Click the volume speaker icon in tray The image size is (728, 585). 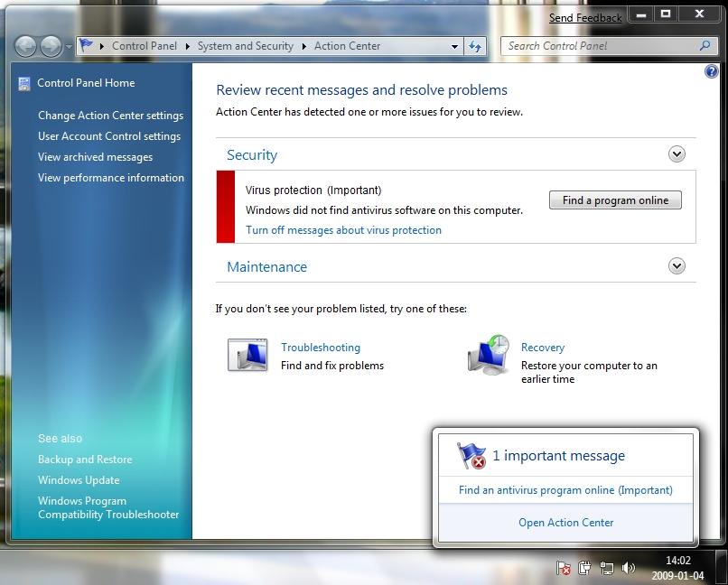point(629,568)
